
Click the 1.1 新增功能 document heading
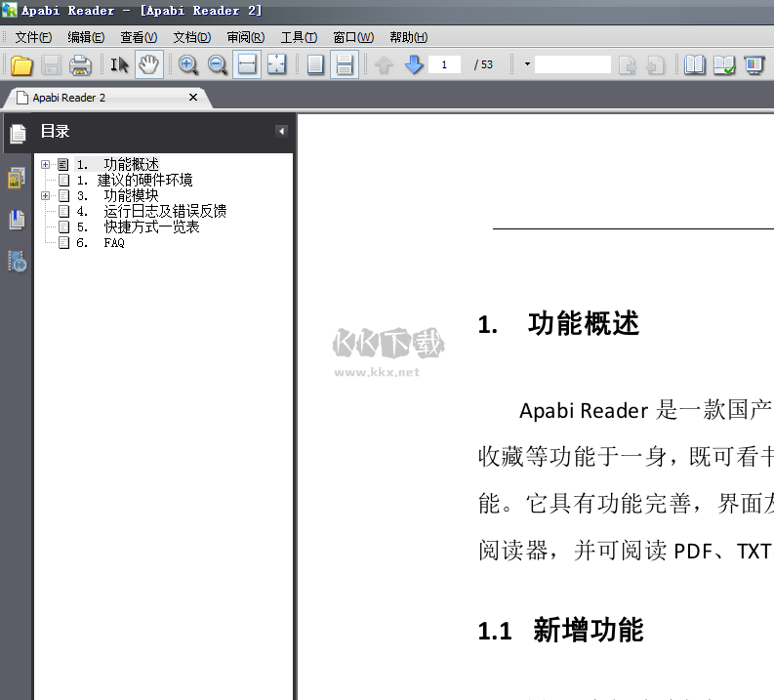coord(561,631)
